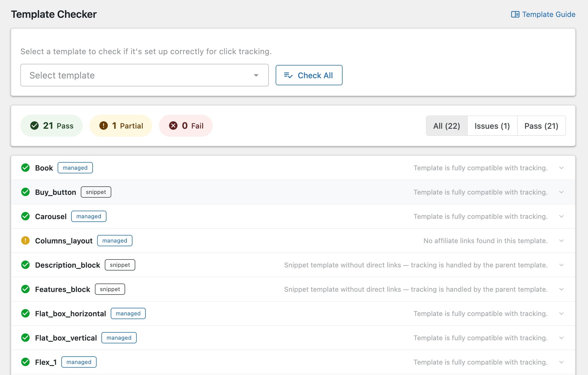This screenshot has height=375, width=588.
Task: Switch to the Pass (21) filter tab
Action: click(x=541, y=126)
